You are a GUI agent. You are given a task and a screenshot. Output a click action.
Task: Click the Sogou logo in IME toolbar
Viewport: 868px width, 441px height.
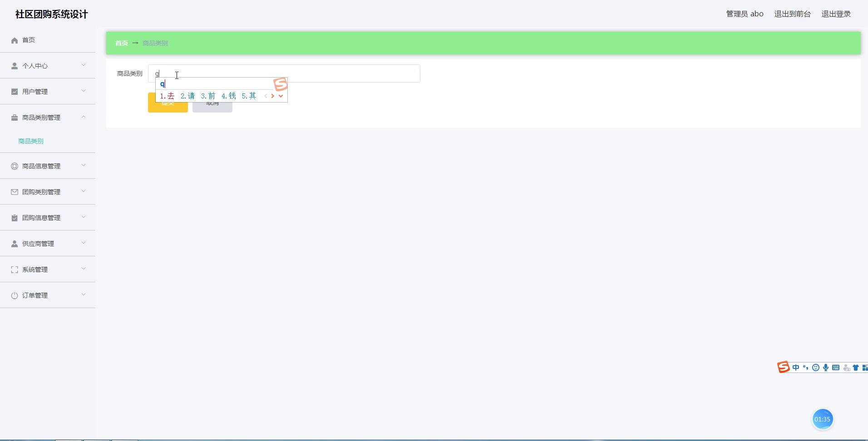(x=784, y=367)
